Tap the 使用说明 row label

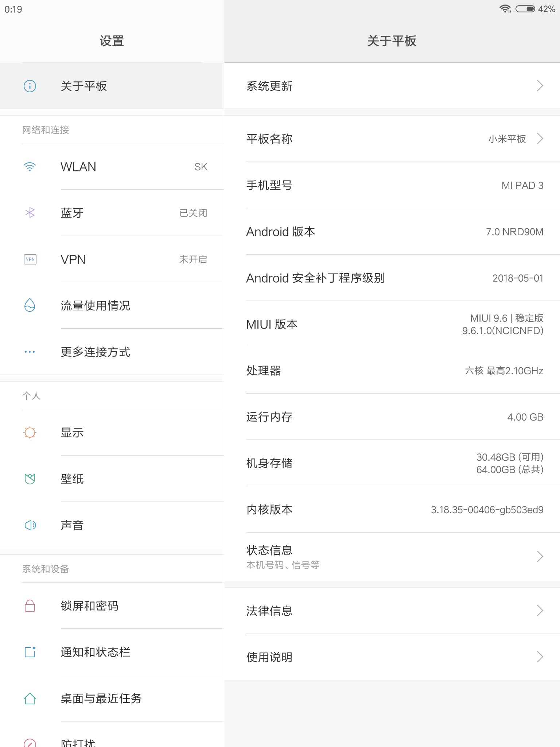[x=269, y=657]
